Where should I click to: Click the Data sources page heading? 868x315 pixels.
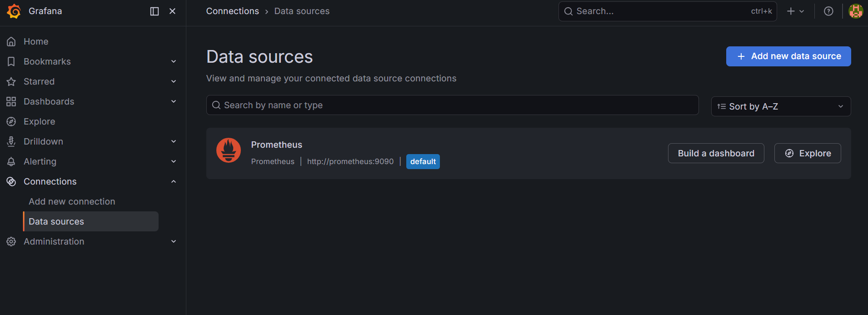(259, 57)
